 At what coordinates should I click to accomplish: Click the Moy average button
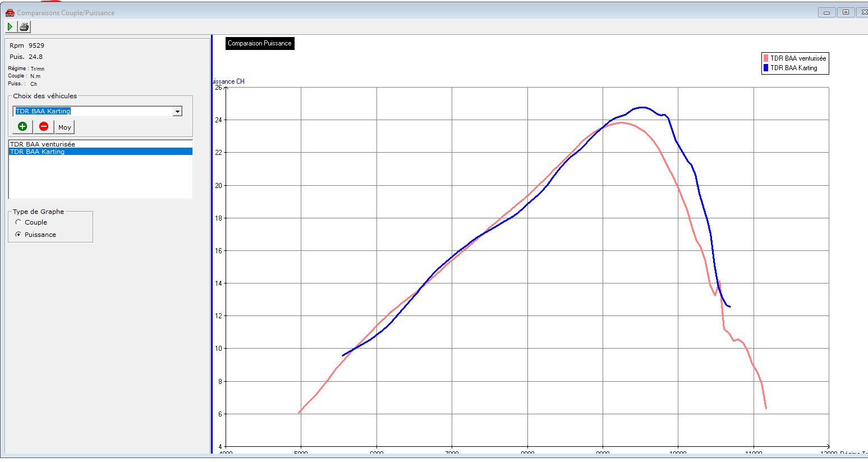click(x=65, y=127)
